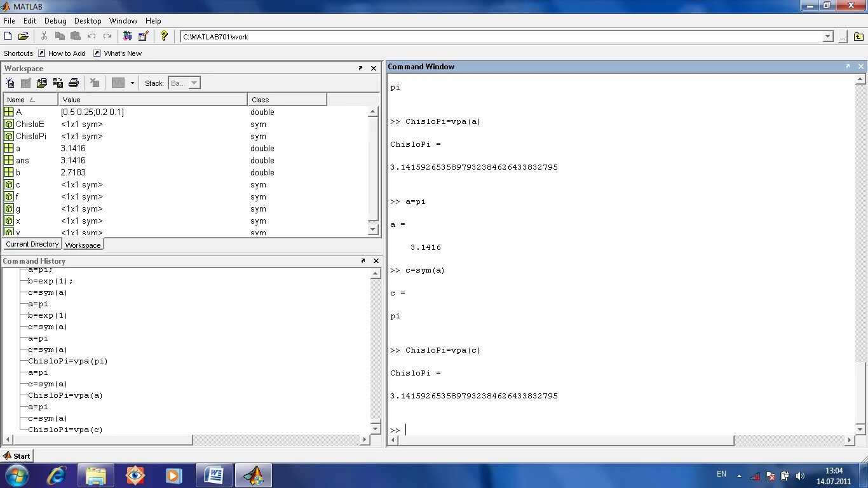This screenshot has height=488, width=868.
Task: Browse for folder with the ellipsis button
Action: [843, 37]
